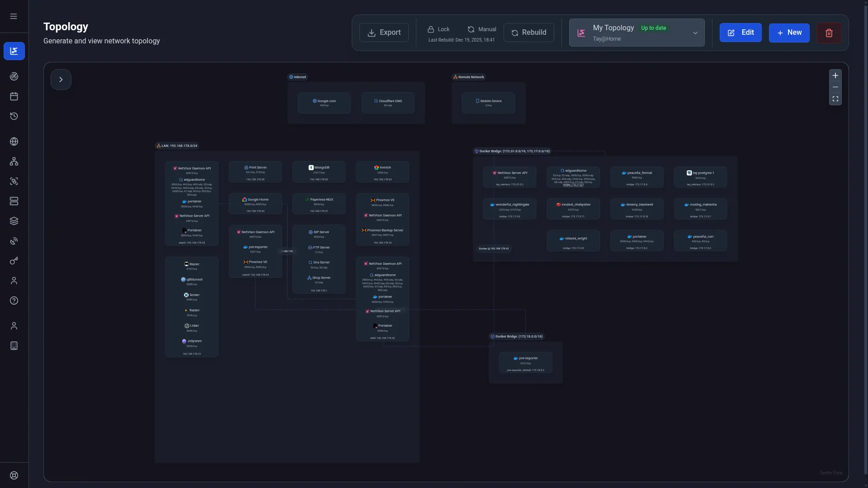Viewport: 868px width, 488px height.
Task: Delete topology with red trash button
Action: [829, 33]
